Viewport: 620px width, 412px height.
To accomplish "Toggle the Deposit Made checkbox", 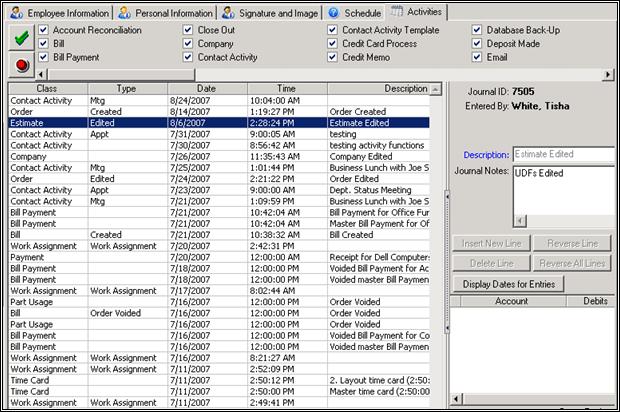I will [x=477, y=43].
